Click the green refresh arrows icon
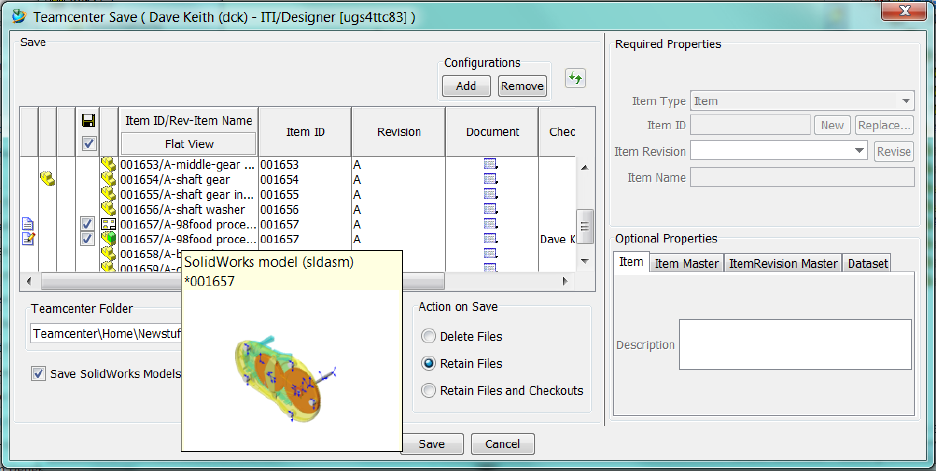The height and width of the screenshot is (471, 936). (575, 78)
